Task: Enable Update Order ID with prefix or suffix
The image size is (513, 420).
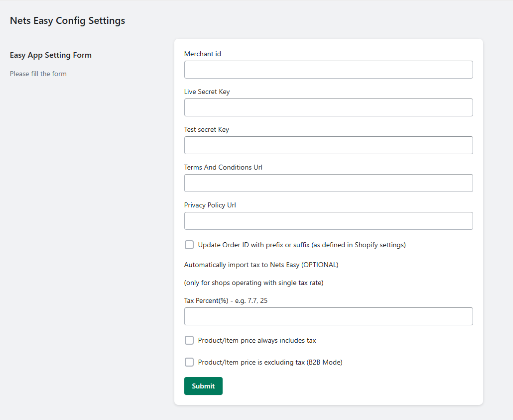Action: (x=189, y=245)
